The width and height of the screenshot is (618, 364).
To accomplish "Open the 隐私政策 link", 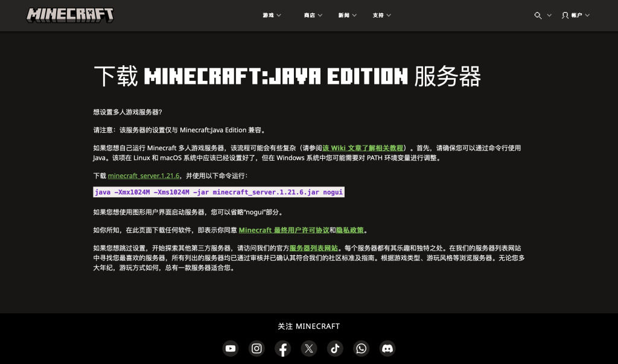I will click(350, 230).
